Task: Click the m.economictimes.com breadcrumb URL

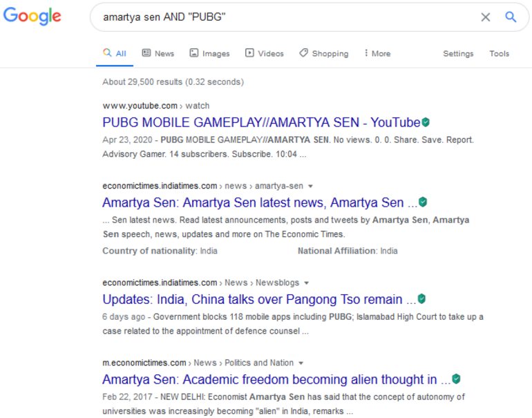Action: point(144,363)
